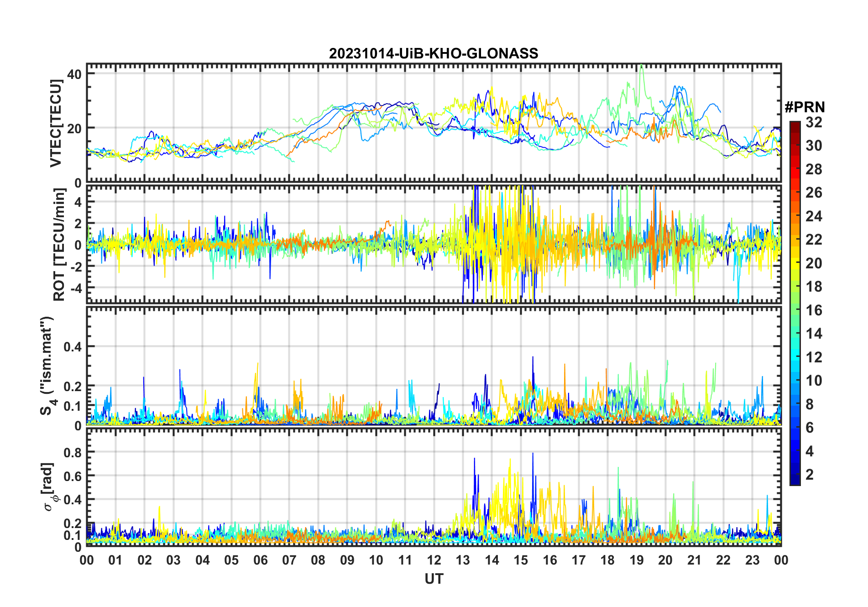Click the 07 hour tick on UT axis

pos(289,560)
